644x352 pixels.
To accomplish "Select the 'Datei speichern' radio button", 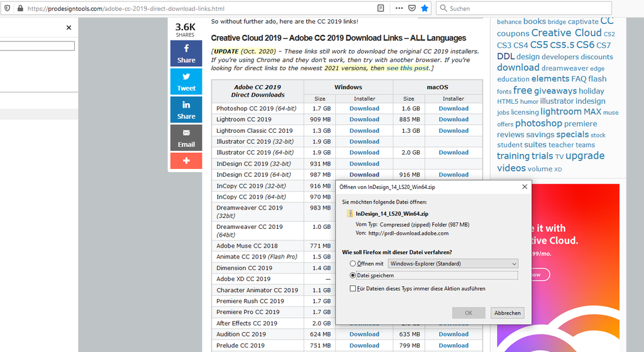I will coord(353,275).
